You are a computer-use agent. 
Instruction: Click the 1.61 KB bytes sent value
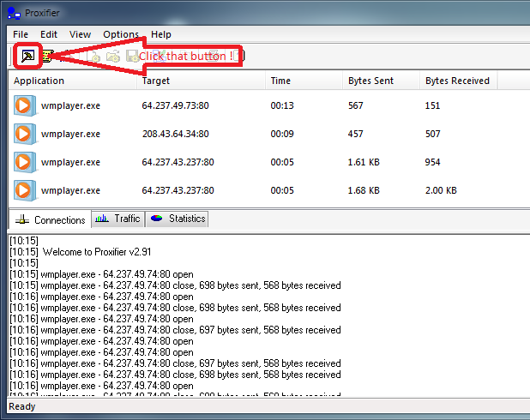pyautogui.click(x=364, y=162)
